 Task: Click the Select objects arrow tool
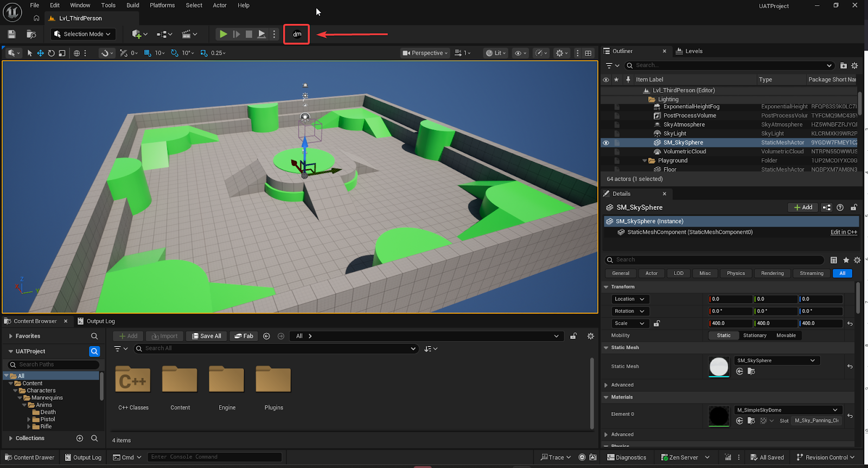point(30,53)
